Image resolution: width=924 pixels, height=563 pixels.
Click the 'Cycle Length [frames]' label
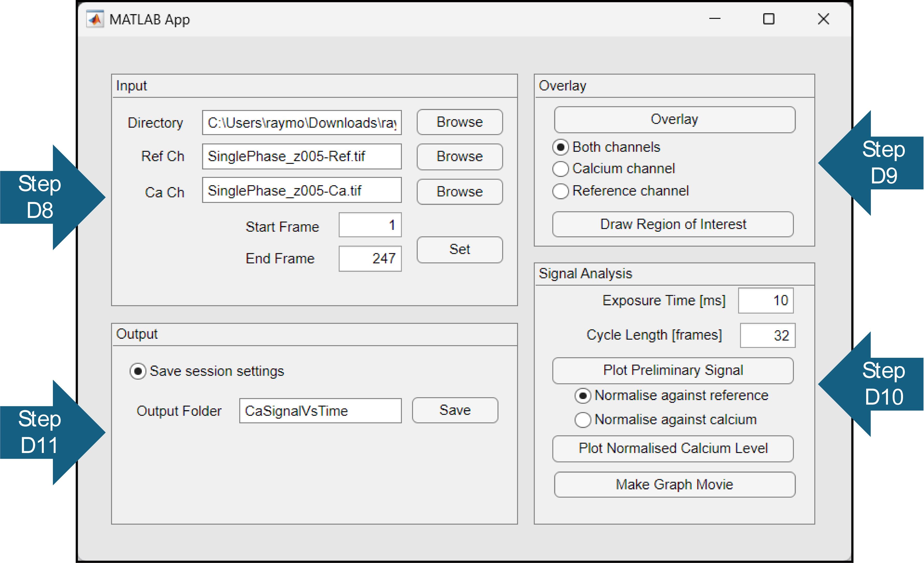click(x=654, y=335)
